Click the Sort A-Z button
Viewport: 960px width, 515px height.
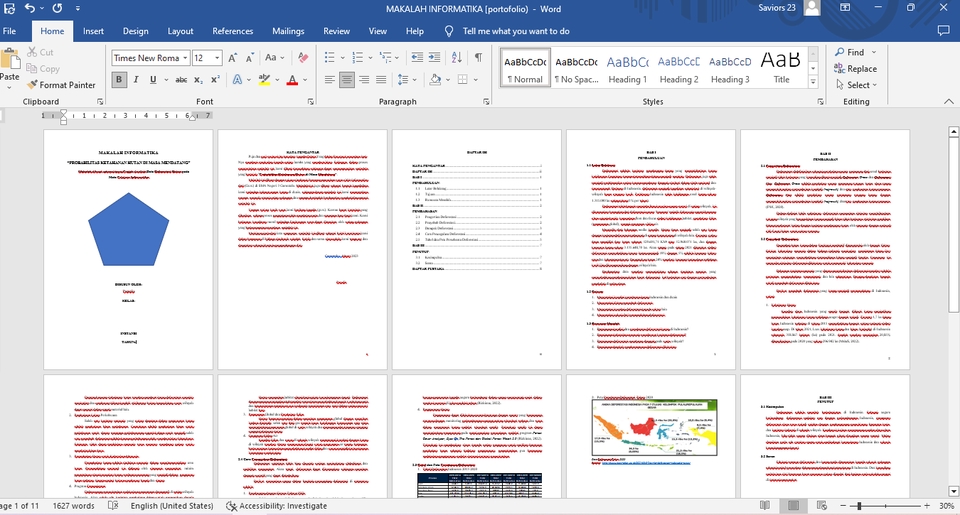tap(457, 58)
